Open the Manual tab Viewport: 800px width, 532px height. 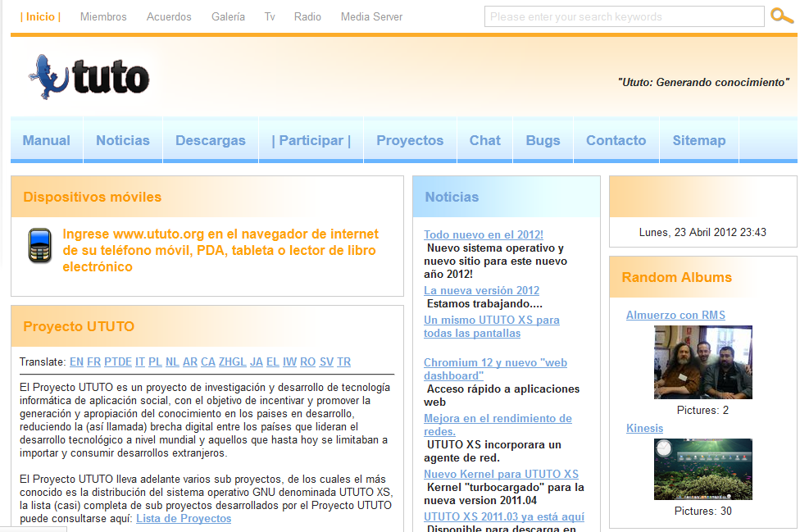coord(45,139)
